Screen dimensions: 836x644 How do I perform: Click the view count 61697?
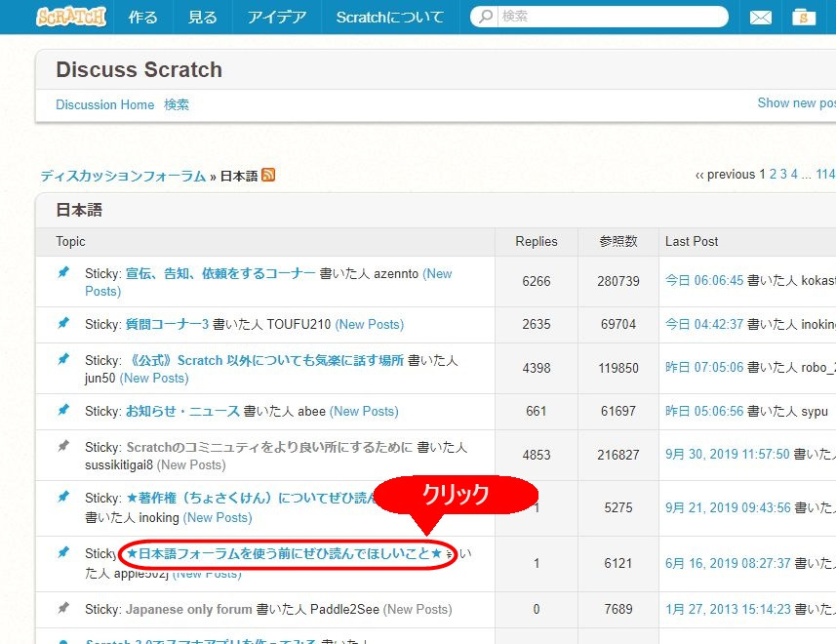pyautogui.click(x=618, y=411)
